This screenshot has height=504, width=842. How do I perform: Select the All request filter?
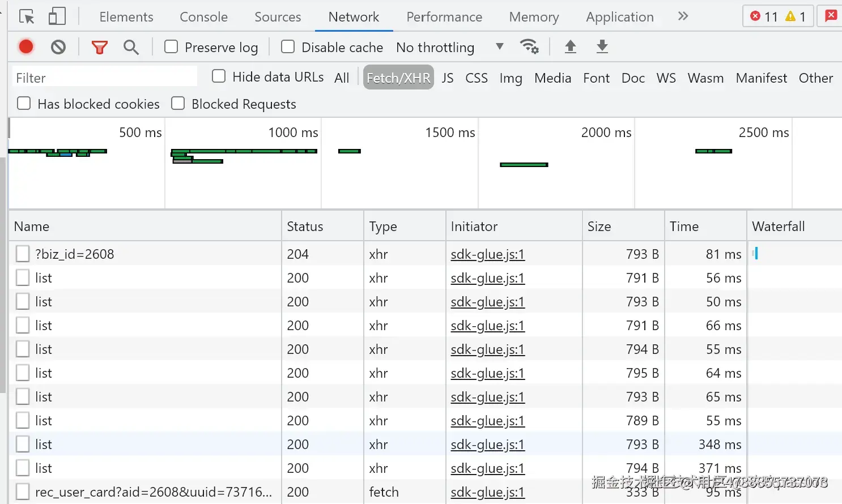(342, 78)
